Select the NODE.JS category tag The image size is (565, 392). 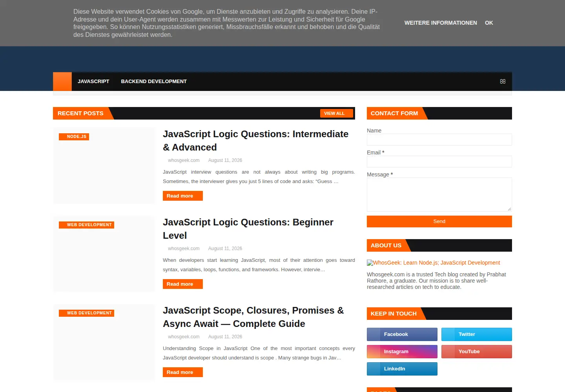pyautogui.click(x=74, y=136)
